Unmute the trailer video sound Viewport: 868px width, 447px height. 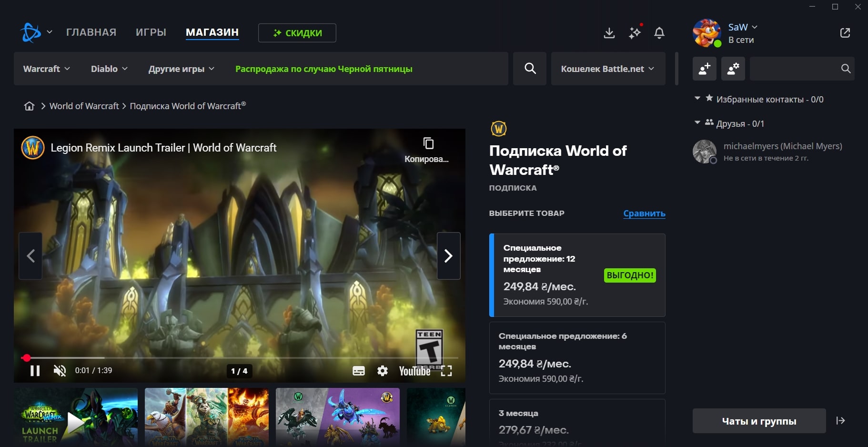60,371
